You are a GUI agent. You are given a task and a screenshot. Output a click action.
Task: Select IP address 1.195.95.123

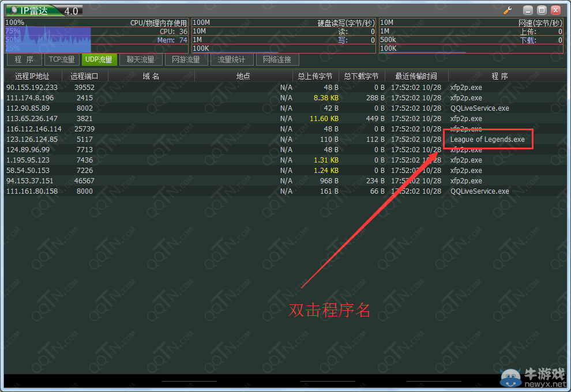click(x=28, y=160)
